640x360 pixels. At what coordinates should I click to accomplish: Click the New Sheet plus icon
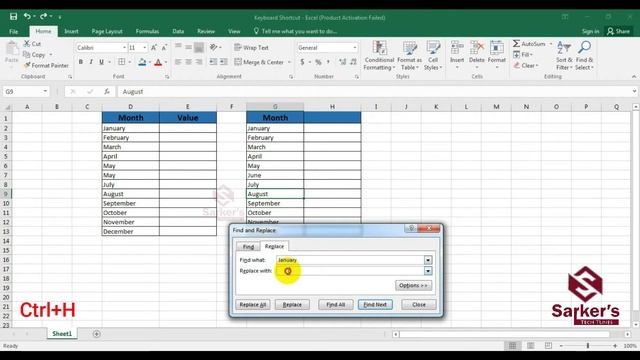tap(96, 334)
